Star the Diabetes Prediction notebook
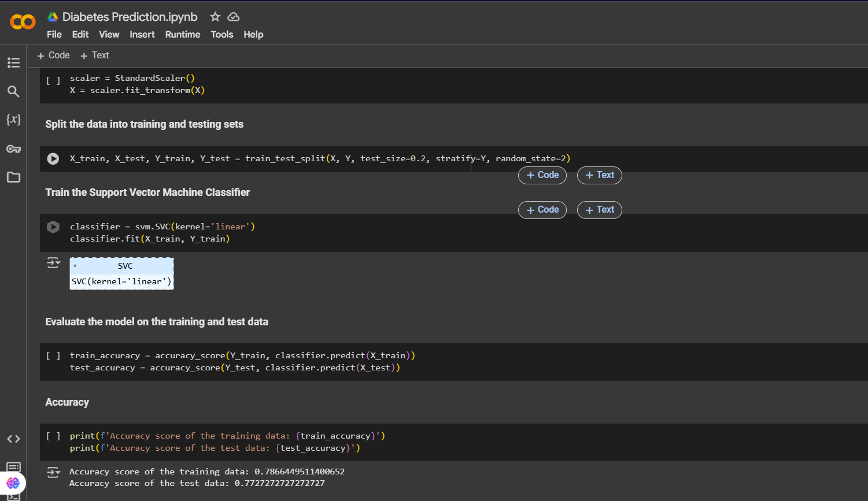The image size is (868, 501). coord(215,17)
